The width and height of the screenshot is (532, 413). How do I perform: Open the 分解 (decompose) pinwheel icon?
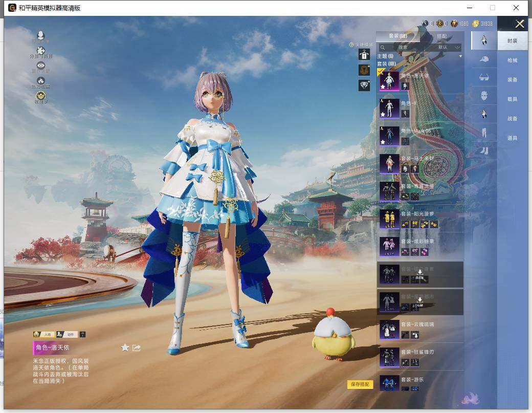41,51
